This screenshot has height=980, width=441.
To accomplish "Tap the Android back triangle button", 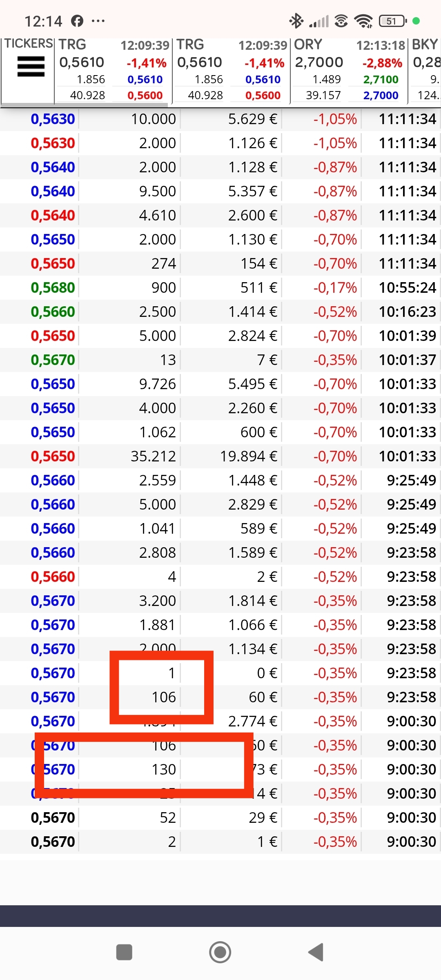I will pos(316,952).
